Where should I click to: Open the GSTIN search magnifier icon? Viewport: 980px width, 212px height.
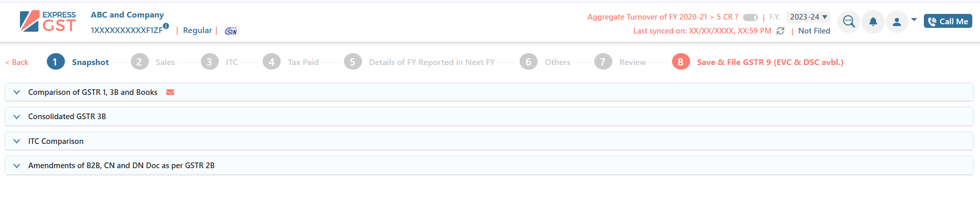[849, 22]
